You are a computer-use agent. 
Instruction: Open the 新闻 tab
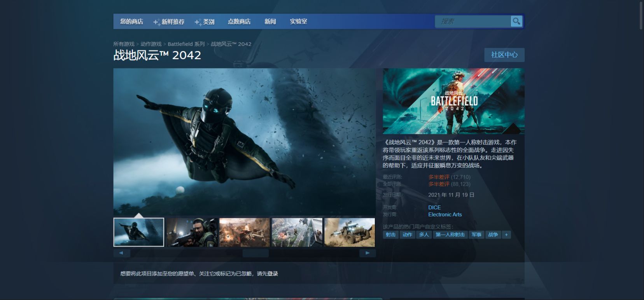click(270, 21)
